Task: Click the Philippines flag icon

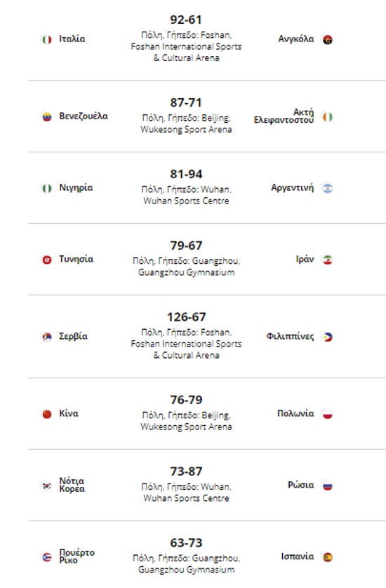Action: 328,337
